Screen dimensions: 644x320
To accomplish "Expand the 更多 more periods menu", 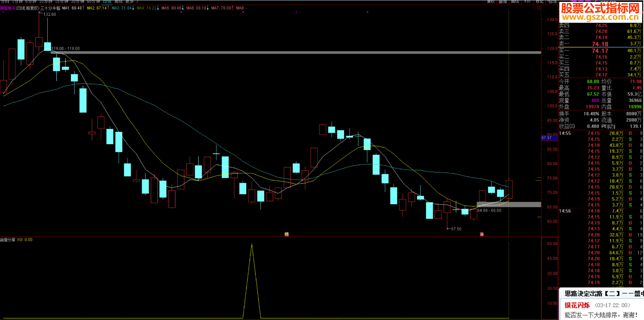I will [x=131, y=1].
